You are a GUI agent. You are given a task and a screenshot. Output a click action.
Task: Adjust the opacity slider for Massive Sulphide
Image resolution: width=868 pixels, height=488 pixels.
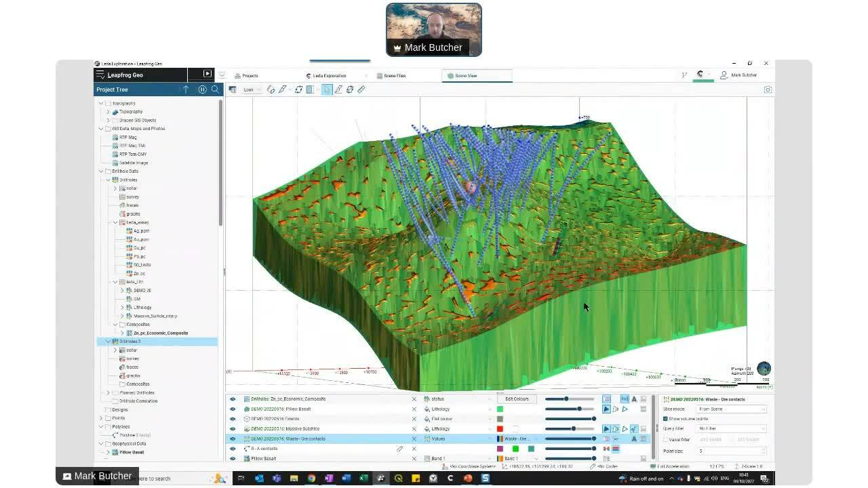pyautogui.click(x=569, y=429)
